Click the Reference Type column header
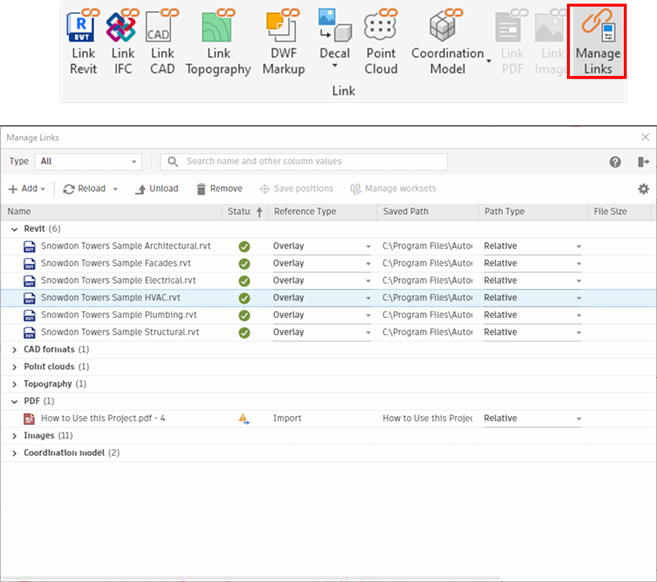Screen dimensions: 657x582 click(323, 212)
